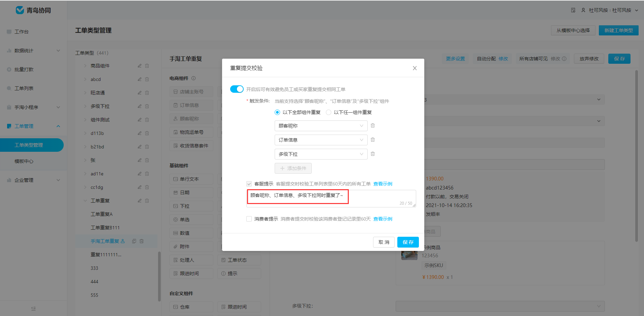
Task: Select 工单重复B111 in the tree
Action: click(x=105, y=228)
